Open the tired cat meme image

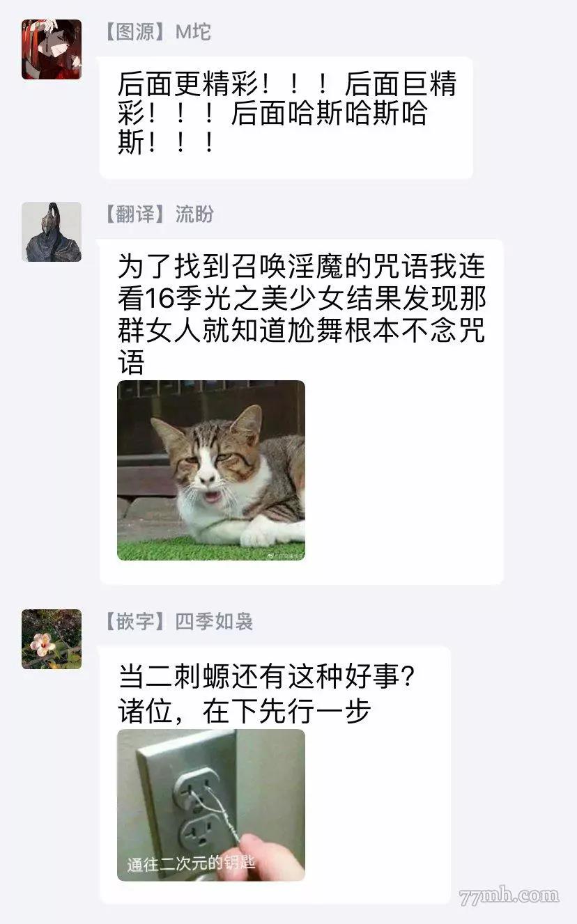click(211, 470)
